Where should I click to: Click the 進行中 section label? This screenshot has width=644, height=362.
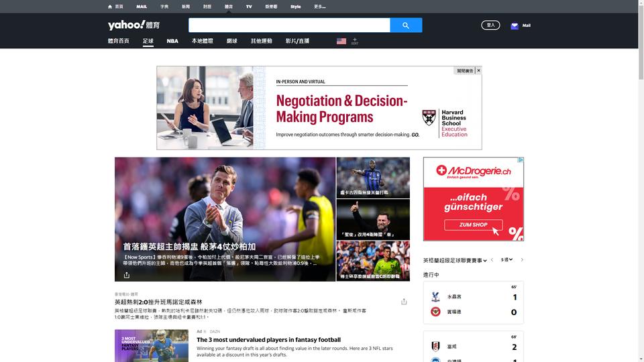(x=431, y=275)
